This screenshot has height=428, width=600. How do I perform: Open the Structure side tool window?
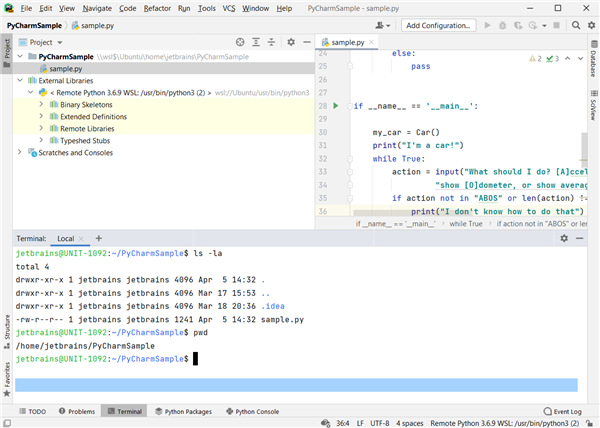click(x=7, y=331)
